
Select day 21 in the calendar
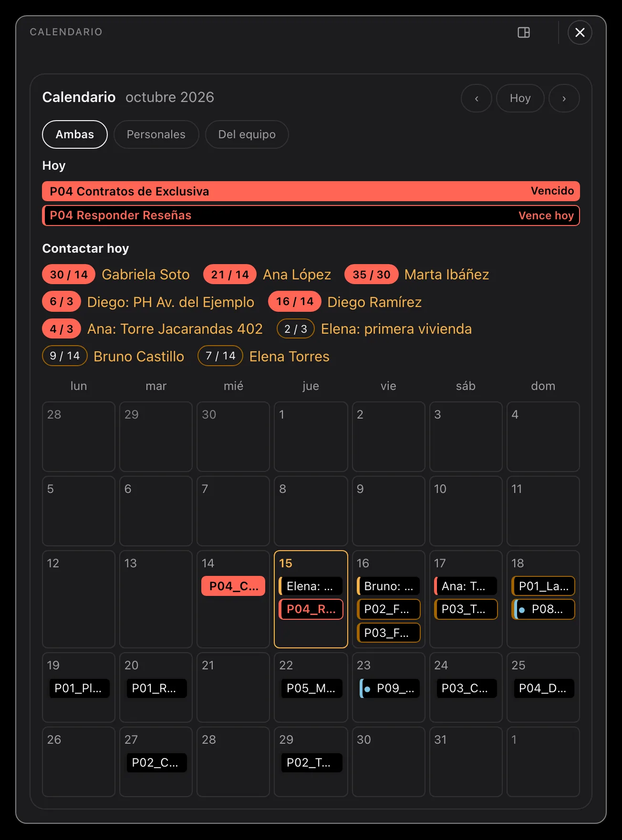pos(233,687)
